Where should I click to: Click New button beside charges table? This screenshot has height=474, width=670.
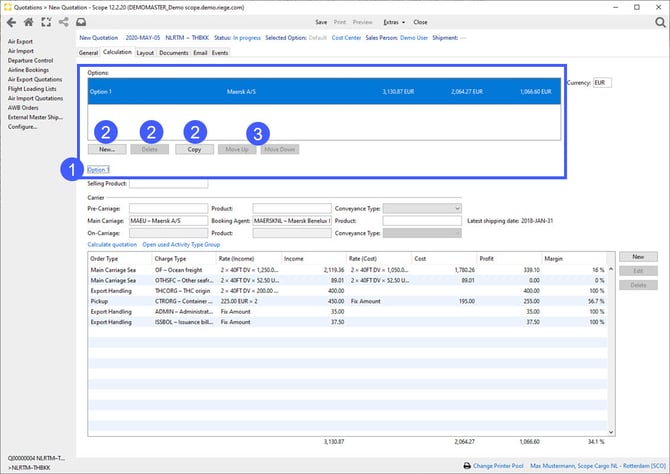coord(637,257)
